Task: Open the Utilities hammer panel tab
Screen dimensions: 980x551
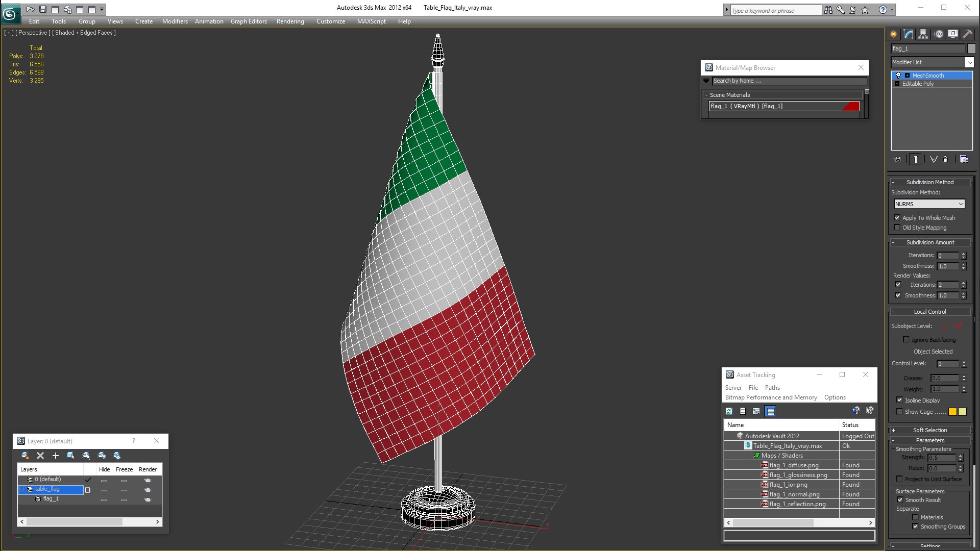Action: (967, 34)
